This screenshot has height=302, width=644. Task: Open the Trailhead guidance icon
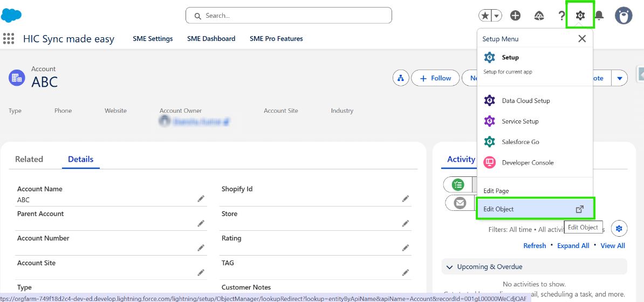(538, 16)
